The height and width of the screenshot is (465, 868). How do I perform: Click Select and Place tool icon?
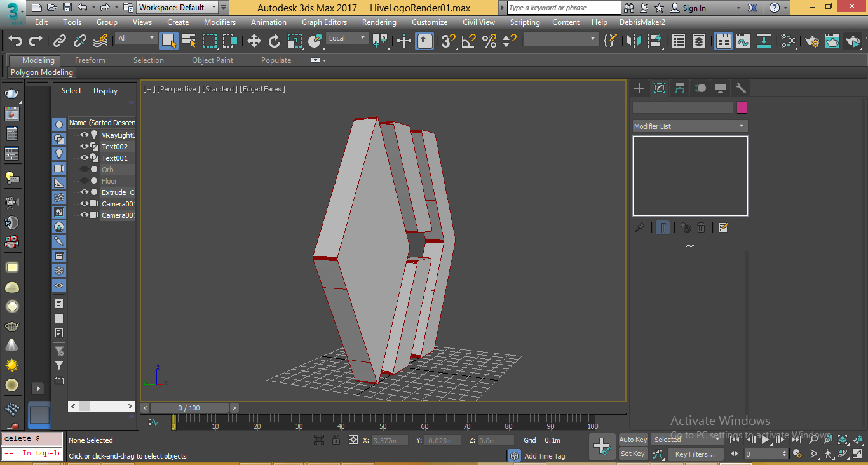coord(315,41)
